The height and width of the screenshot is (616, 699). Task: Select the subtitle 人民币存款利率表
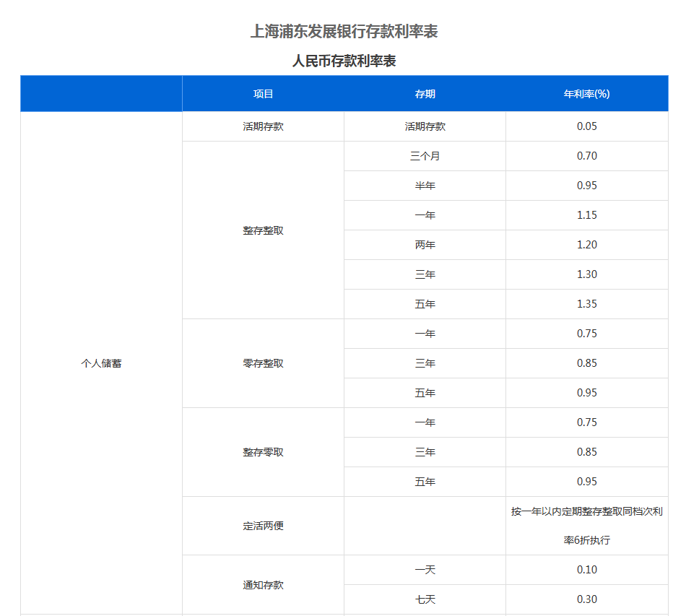click(x=344, y=61)
